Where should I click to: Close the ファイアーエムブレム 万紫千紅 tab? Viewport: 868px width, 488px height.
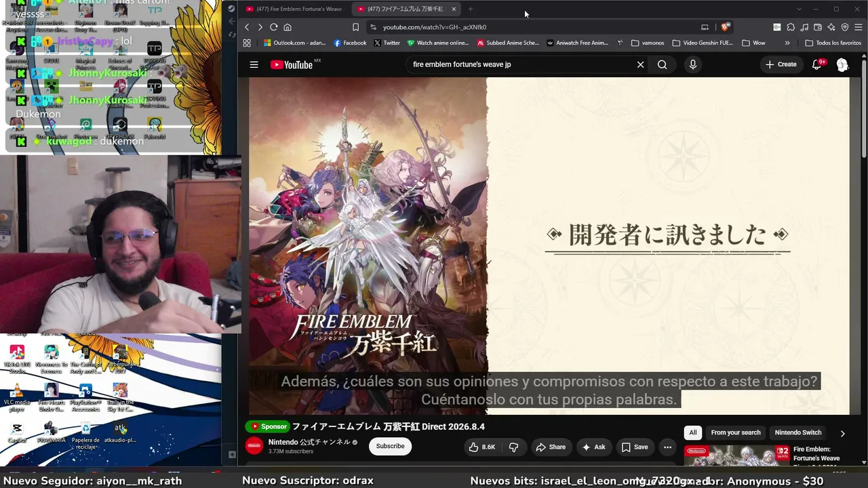pos(454,9)
